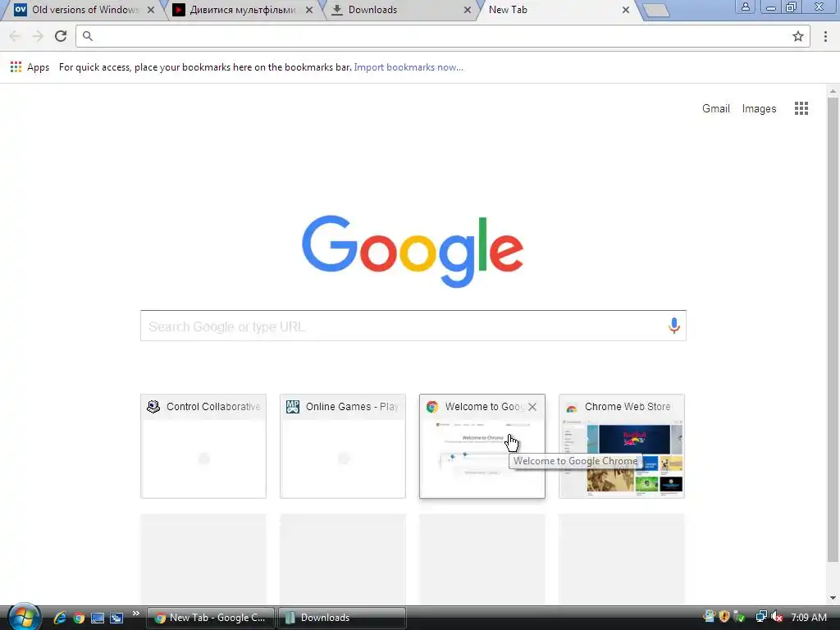The width and height of the screenshot is (840, 630).
Task: Open the Downloads window from taskbar
Action: [x=342, y=618]
